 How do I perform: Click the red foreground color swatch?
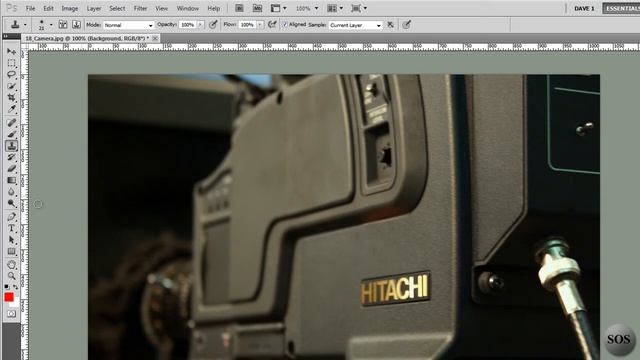tap(9, 297)
